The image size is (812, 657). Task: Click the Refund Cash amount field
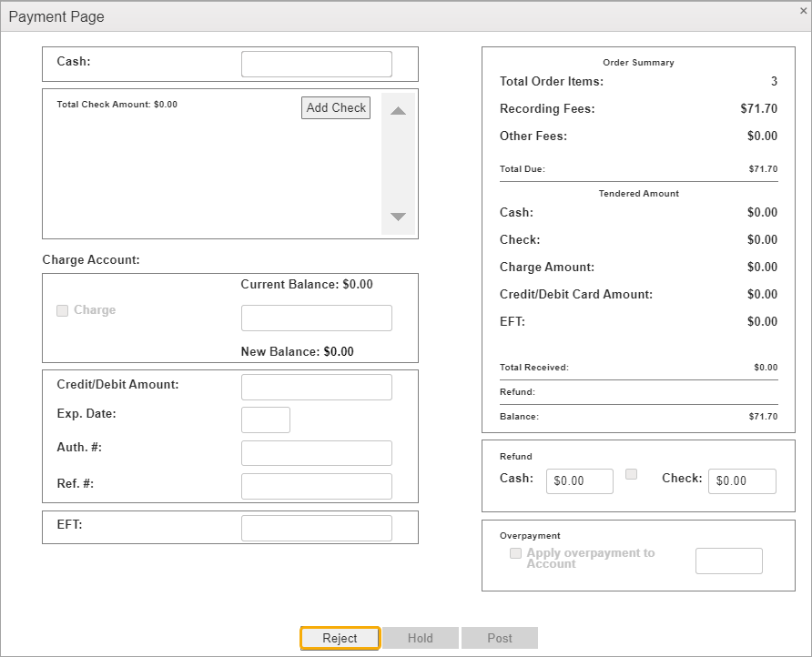[x=579, y=481]
